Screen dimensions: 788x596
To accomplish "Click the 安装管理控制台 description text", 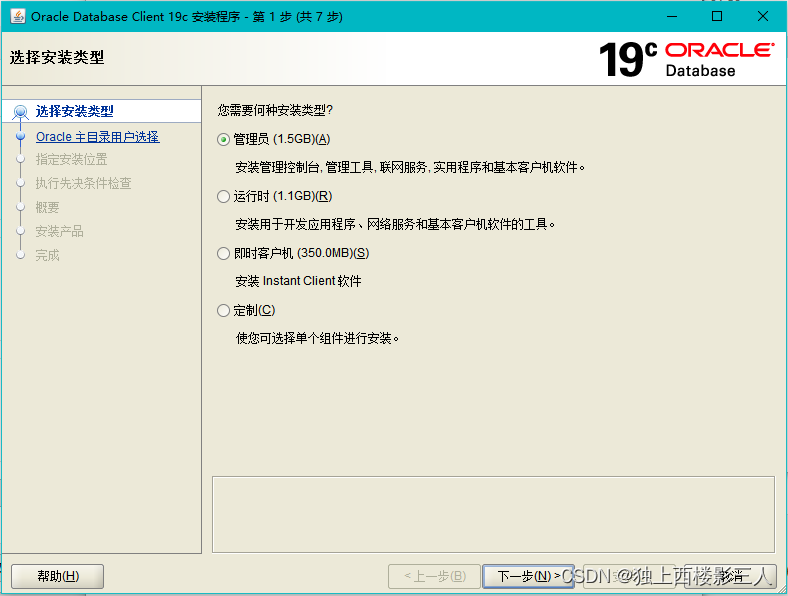I will pyautogui.click(x=410, y=167).
